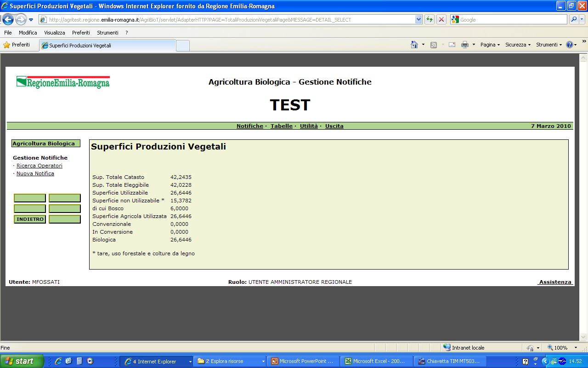Open the File menu
Viewport: 588px width, 368px height.
[8, 33]
